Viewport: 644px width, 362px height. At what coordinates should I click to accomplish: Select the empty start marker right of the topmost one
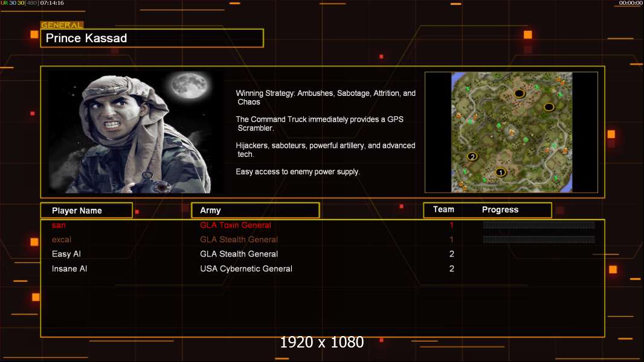(549, 107)
